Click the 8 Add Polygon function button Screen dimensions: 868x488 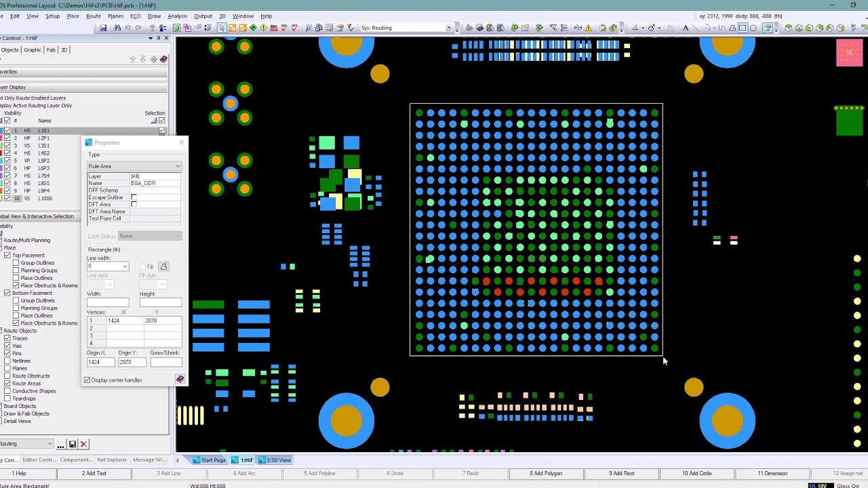click(546, 473)
